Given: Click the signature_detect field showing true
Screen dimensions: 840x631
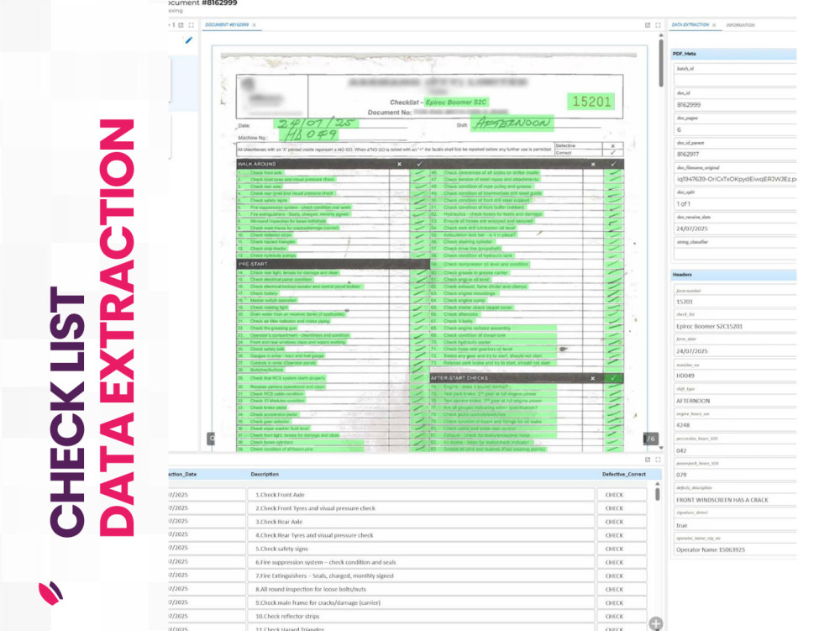Looking at the screenshot, I should click(x=735, y=525).
